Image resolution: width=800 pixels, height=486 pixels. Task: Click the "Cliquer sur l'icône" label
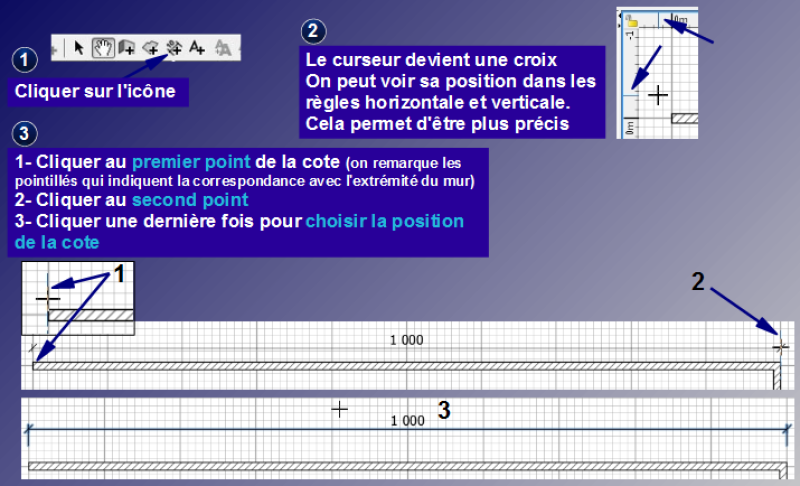98,92
